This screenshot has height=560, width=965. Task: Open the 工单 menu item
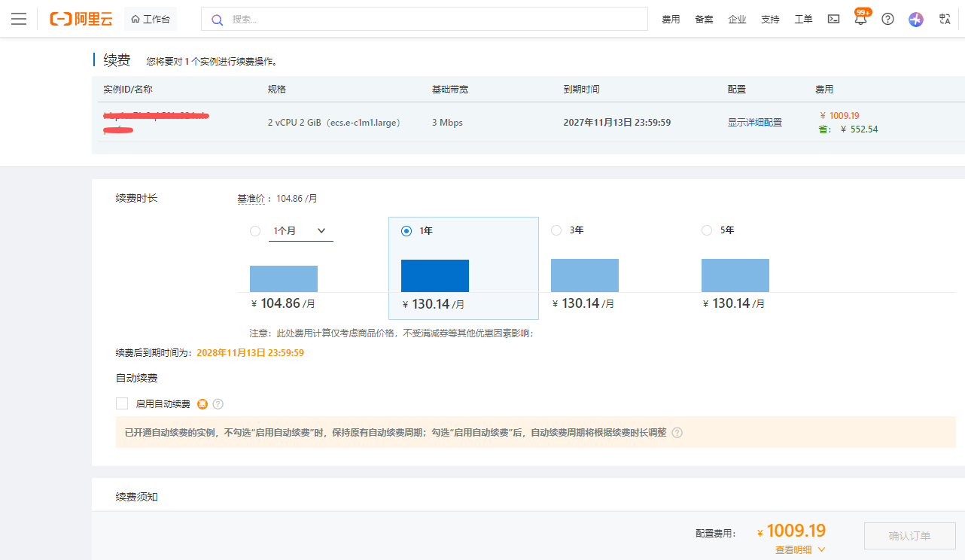tap(803, 20)
